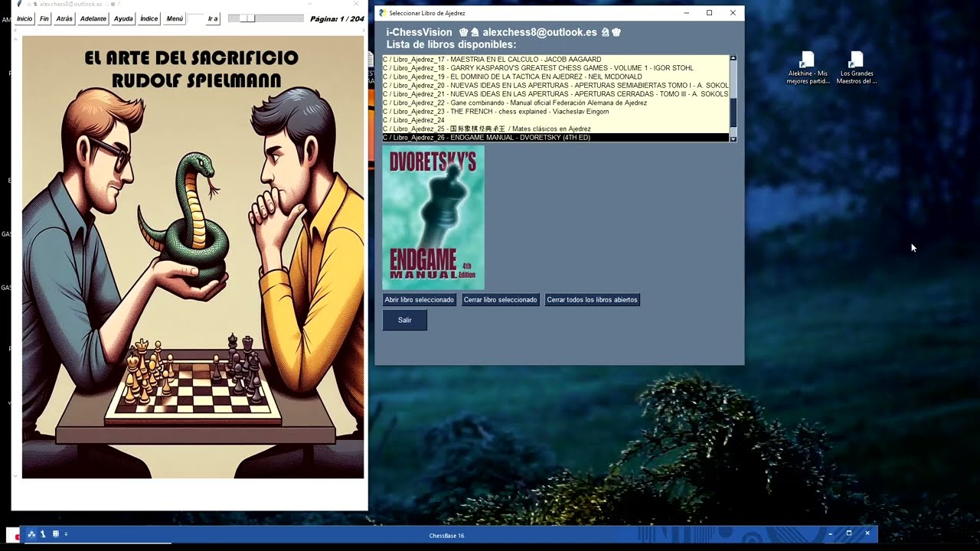Select Libro_Ajedrez_20 Aperturas Semiabiertas Tomo I
Screen dimensions: 980x551
coord(556,85)
